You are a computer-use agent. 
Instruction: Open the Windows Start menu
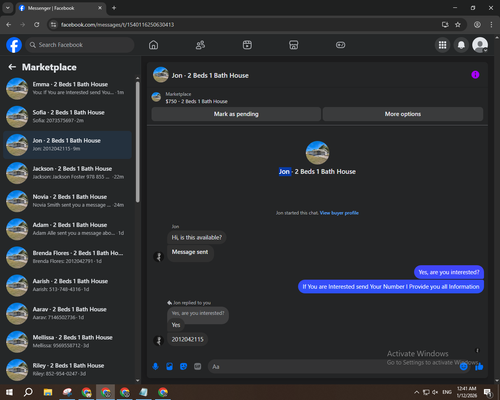pos(9,392)
